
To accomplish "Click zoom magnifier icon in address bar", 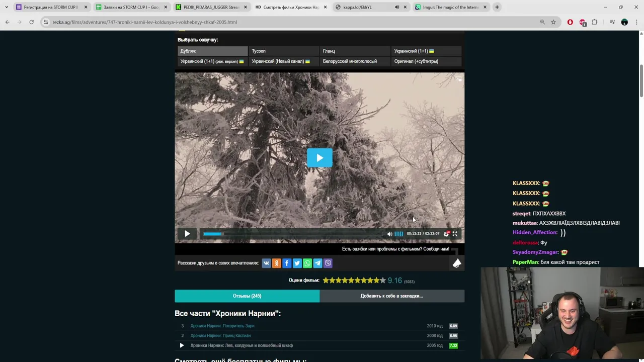I will pos(542,22).
